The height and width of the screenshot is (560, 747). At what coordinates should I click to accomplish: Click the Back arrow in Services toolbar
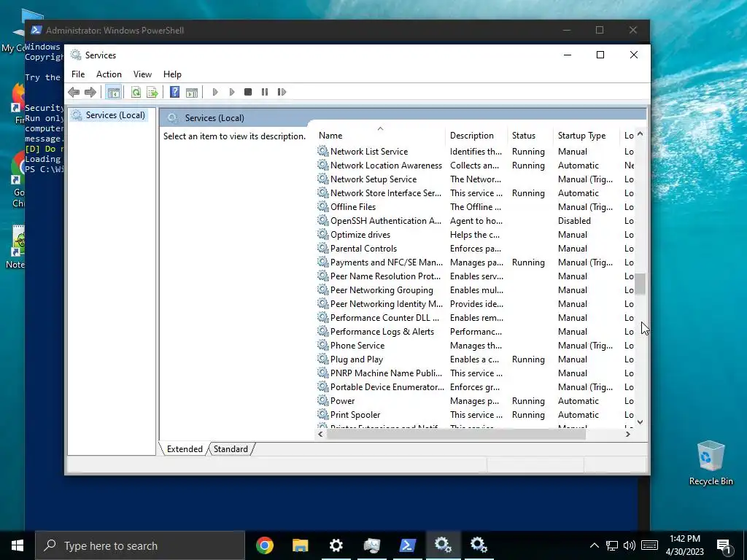74,92
